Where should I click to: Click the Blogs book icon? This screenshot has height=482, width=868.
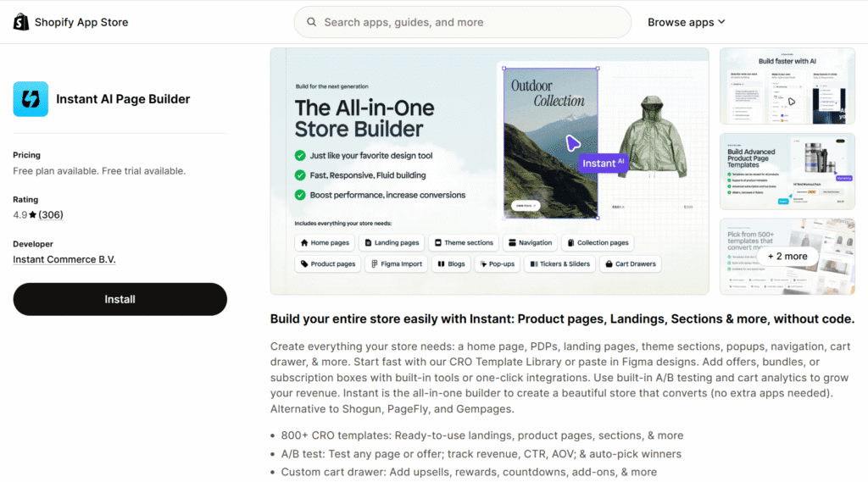tap(441, 264)
